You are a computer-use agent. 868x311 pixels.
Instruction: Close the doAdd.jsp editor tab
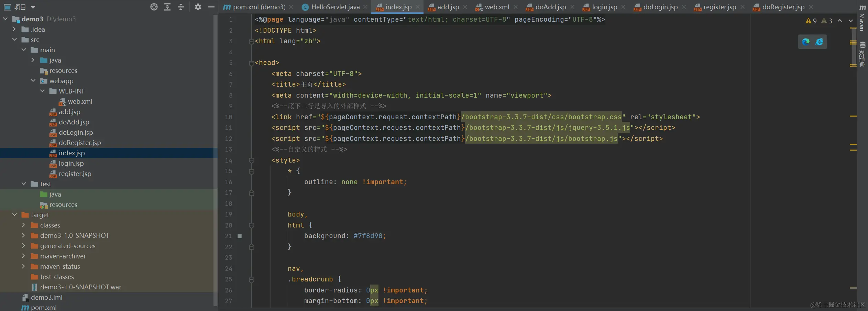(572, 7)
